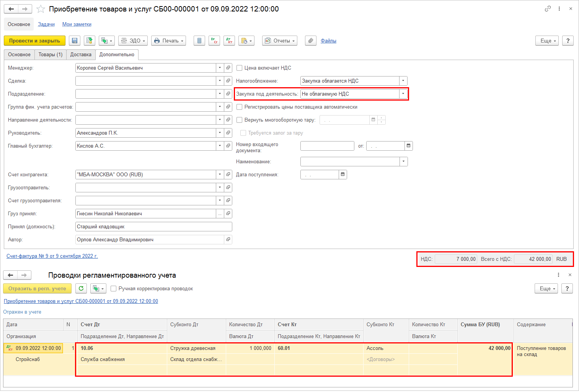
Task: Click the paperclip attachments icon
Action: (311, 41)
